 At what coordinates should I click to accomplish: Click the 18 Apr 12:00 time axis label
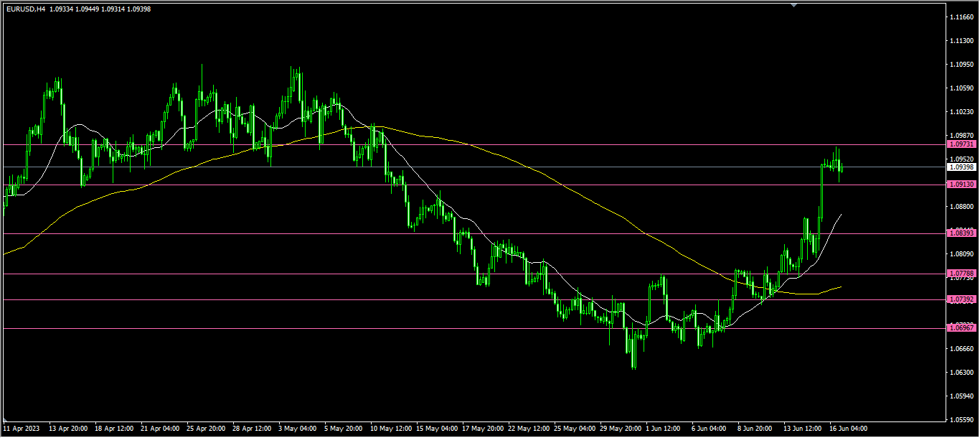113,429
